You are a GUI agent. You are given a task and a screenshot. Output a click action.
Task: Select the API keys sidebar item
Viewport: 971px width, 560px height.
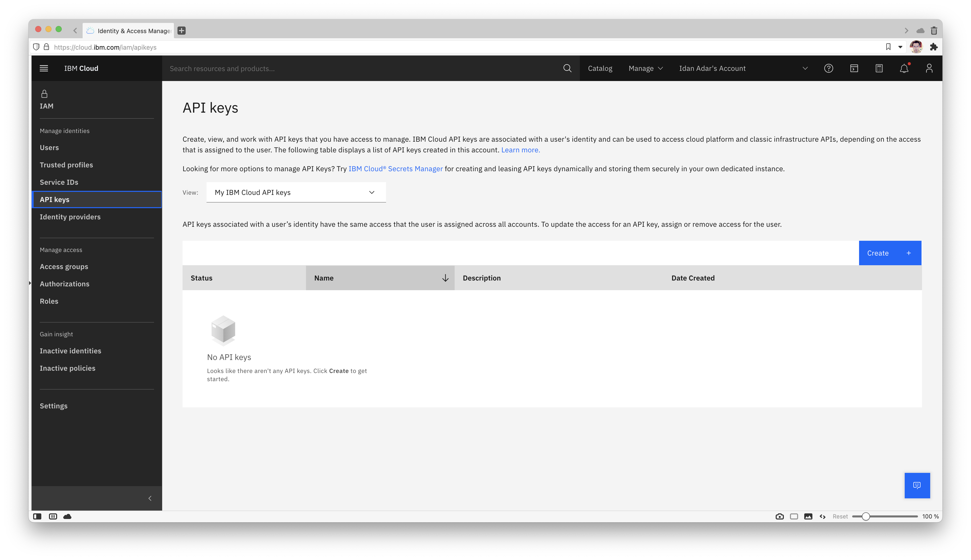click(55, 199)
